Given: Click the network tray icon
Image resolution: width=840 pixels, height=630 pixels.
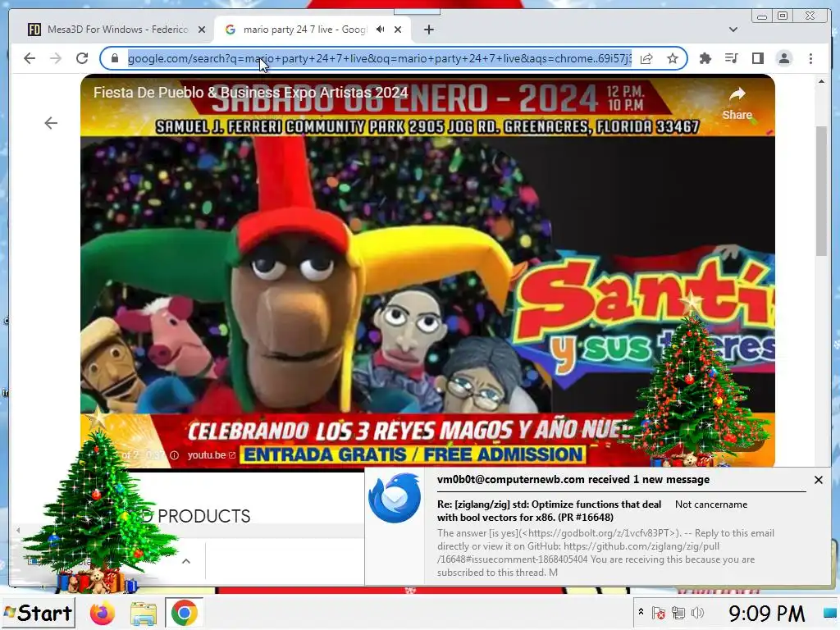Looking at the screenshot, I should (x=678, y=613).
